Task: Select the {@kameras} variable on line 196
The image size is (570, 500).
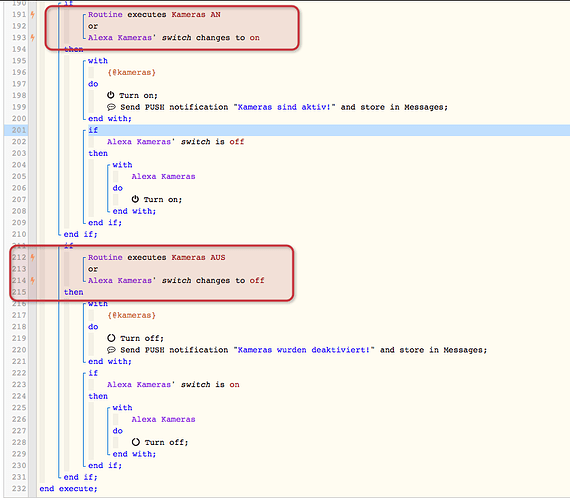Action: (132, 72)
